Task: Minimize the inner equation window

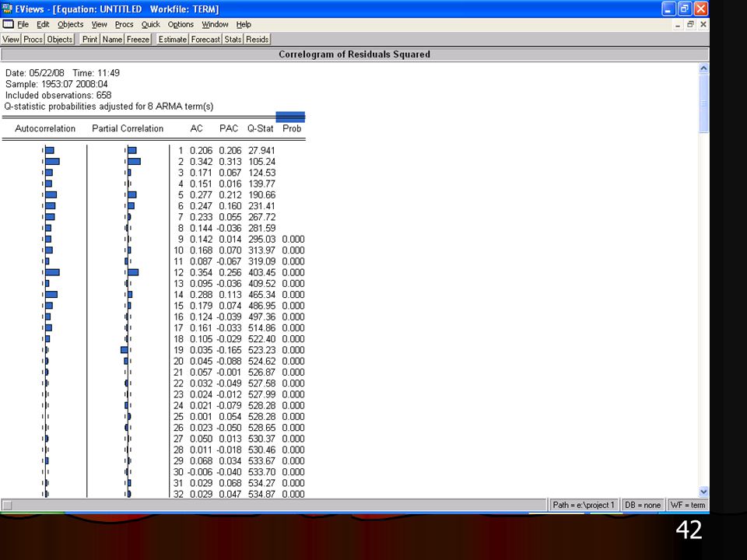Action: tap(678, 25)
